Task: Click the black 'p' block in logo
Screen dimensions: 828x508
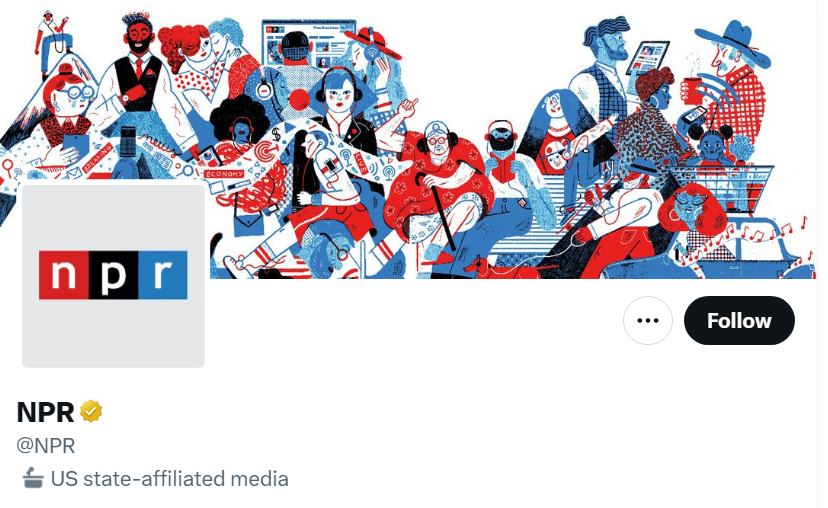Action: pos(113,275)
